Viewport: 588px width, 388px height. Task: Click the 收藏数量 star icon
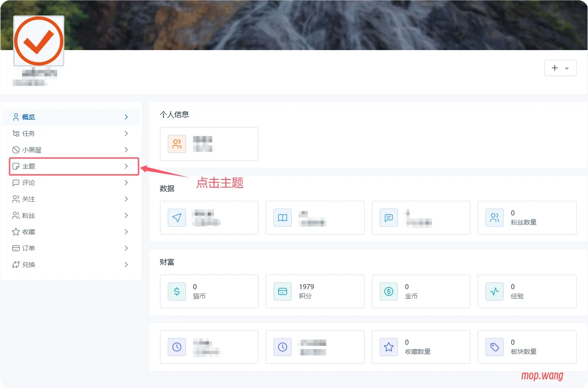click(x=389, y=347)
